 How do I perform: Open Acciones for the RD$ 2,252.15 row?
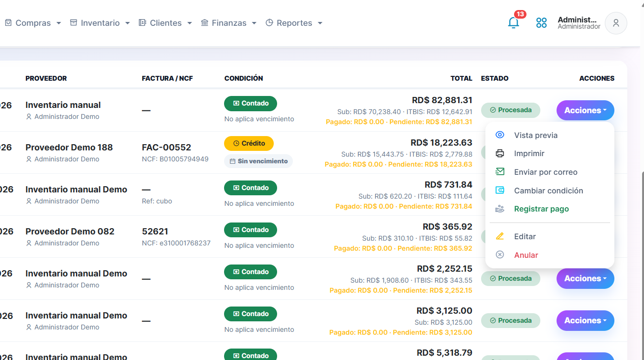[x=585, y=278]
